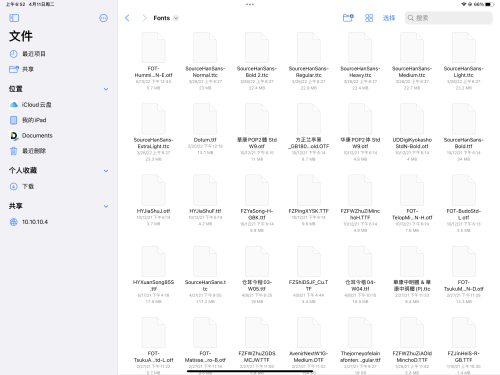
Task: Collapse the 位置 section chevron
Action: point(106,89)
